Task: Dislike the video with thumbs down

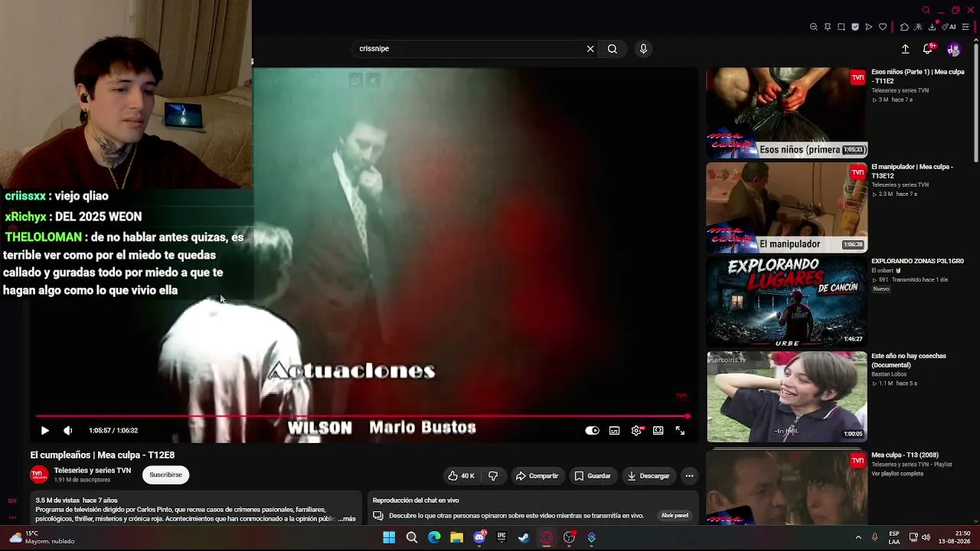Action: pos(493,476)
